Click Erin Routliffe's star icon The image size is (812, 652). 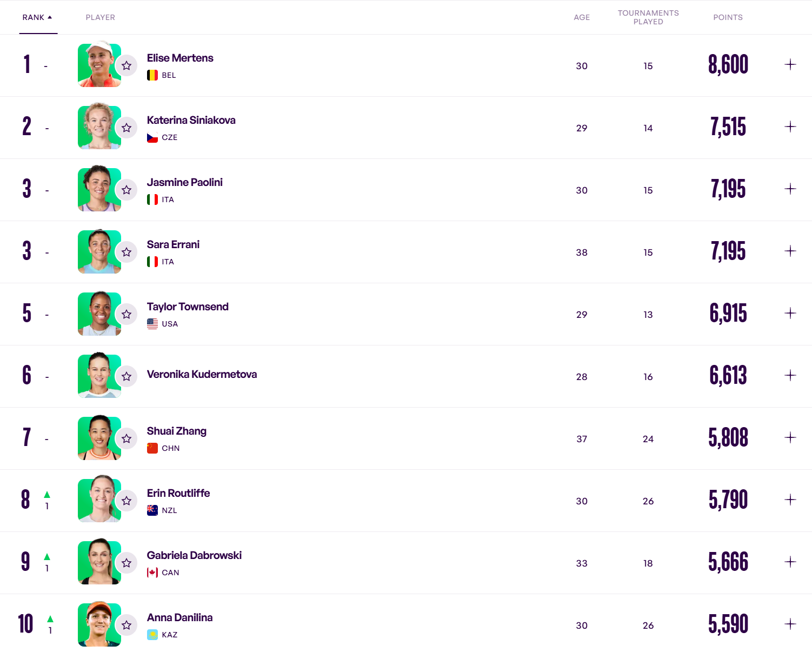pyautogui.click(x=127, y=501)
